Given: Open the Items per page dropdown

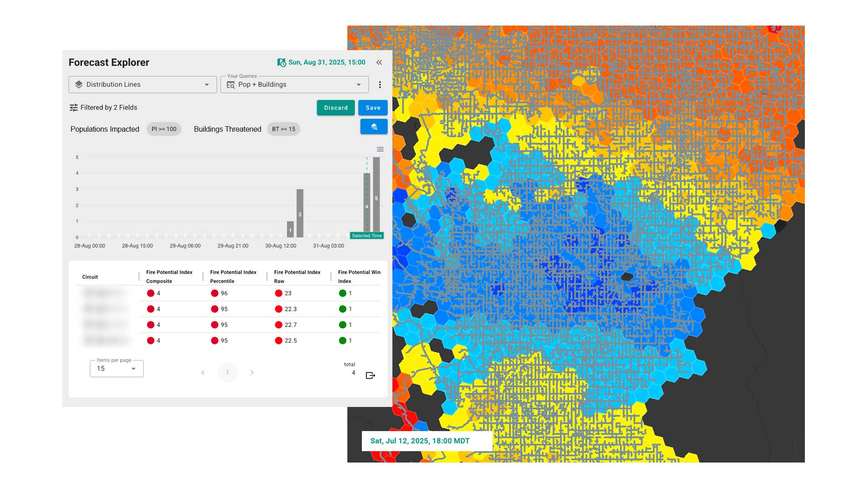Looking at the screenshot, I should pos(117,369).
